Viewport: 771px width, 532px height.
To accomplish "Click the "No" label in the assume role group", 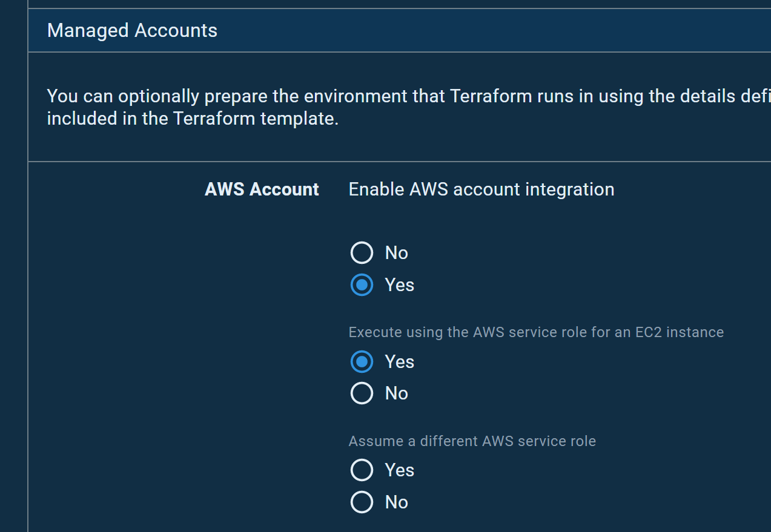I will (396, 502).
